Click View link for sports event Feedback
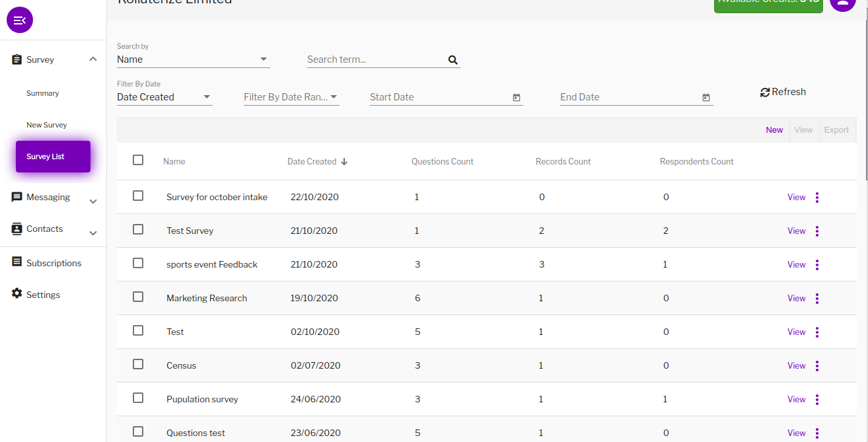This screenshot has width=868, height=442. (x=797, y=264)
